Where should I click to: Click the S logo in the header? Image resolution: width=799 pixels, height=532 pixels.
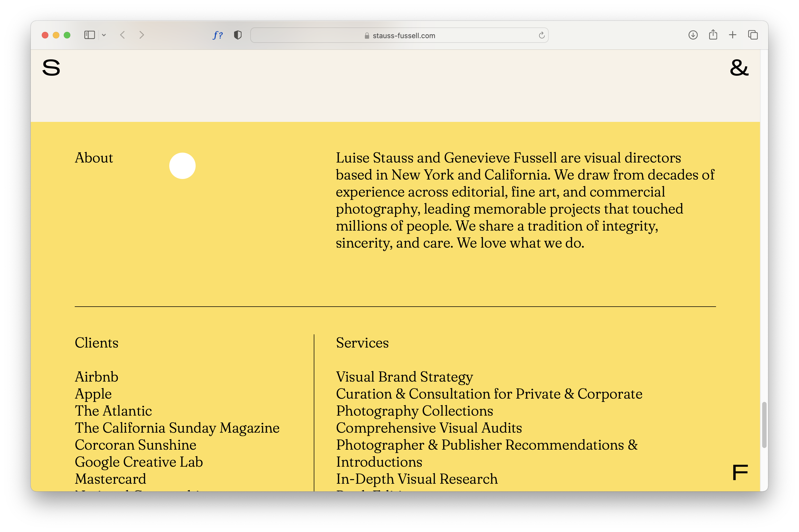point(51,68)
